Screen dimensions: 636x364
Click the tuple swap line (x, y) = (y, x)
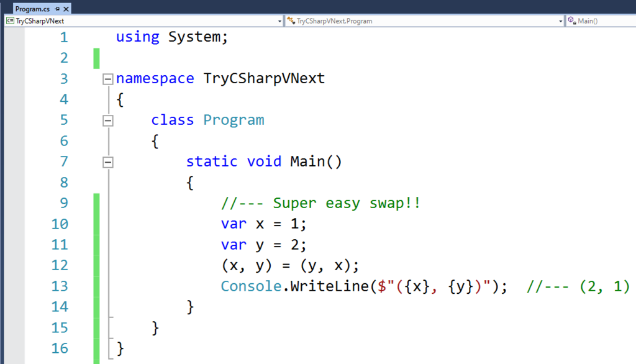coord(290,265)
